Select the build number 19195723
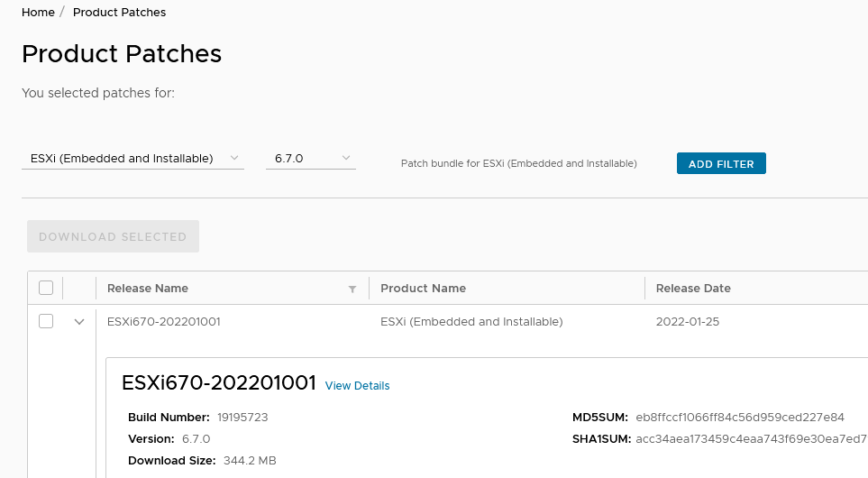Screen dimensions: 868x478 [x=242, y=417]
